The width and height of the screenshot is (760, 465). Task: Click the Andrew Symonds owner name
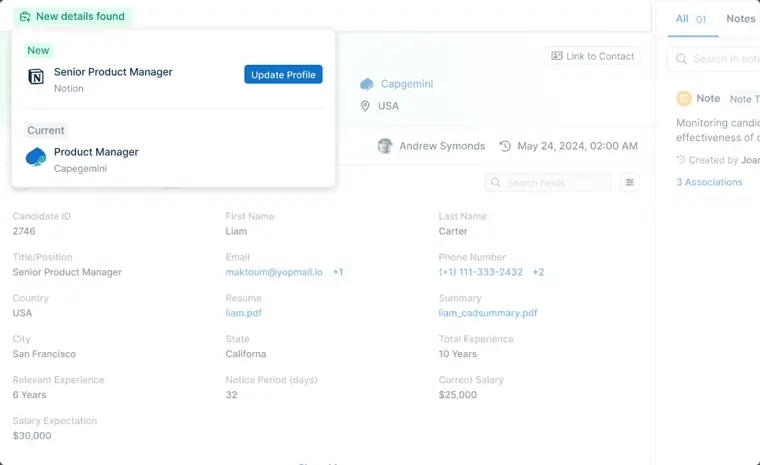[x=442, y=146]
